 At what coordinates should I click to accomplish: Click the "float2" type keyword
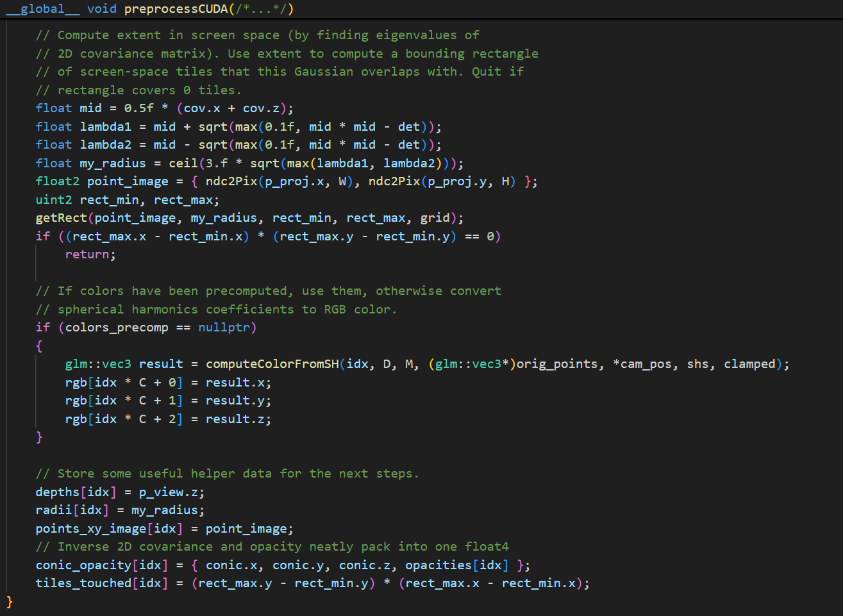pyautogui.click(x=58, y=181)
